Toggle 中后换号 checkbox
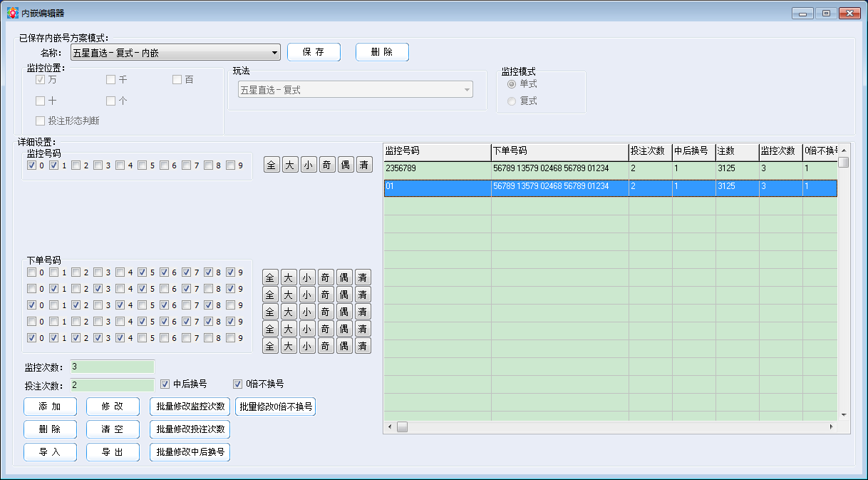868x480 pixels. [166, 384]
